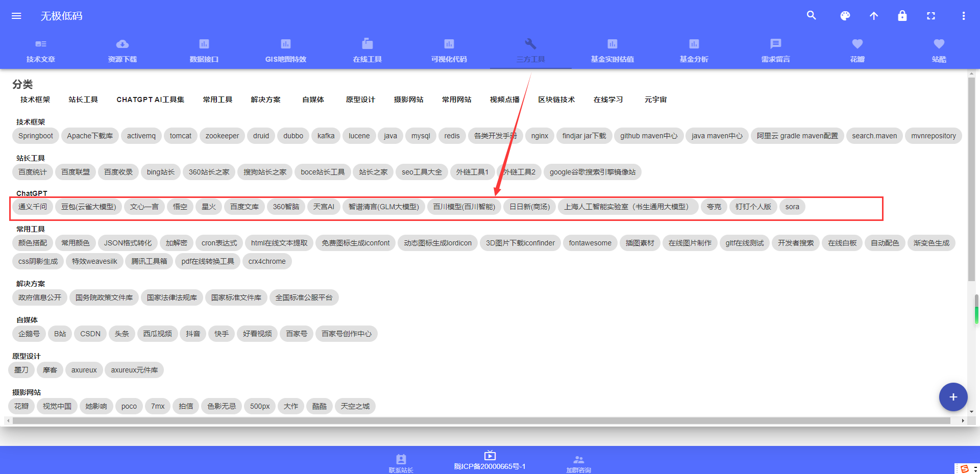Screen dimensions: 980x474
Task: Open the 在线工具 toolbox icon
Action: point(367,43)
